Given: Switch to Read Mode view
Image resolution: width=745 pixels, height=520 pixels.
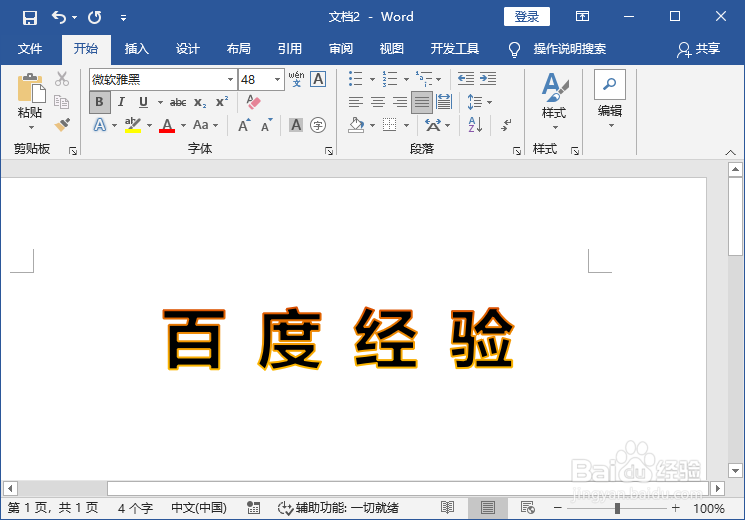Looking at the screenshot, I should [x=447, y=508].
